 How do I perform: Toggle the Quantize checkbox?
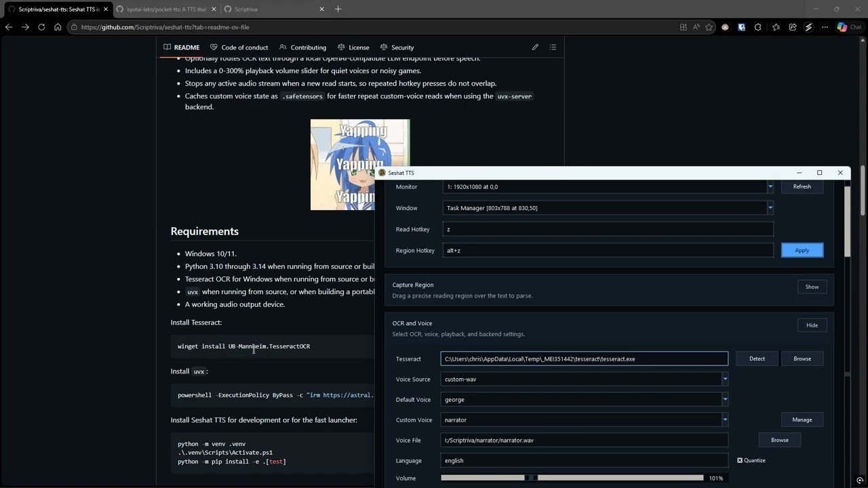tap(751, 460)
